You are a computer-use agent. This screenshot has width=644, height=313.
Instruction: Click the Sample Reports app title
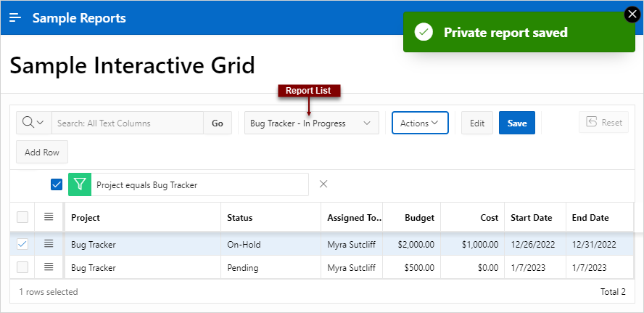coord(79,18)
